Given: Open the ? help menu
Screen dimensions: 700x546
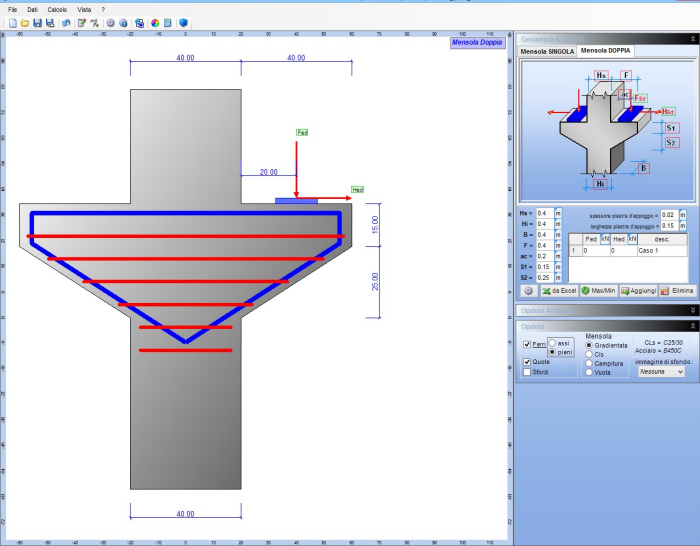Looking at the screenshot, I should (x=103, y=9).
